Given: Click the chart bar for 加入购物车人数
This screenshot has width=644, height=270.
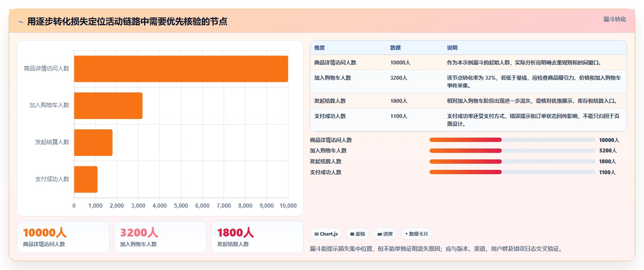Looking at the screenshot, I should (x=108, y=105).
